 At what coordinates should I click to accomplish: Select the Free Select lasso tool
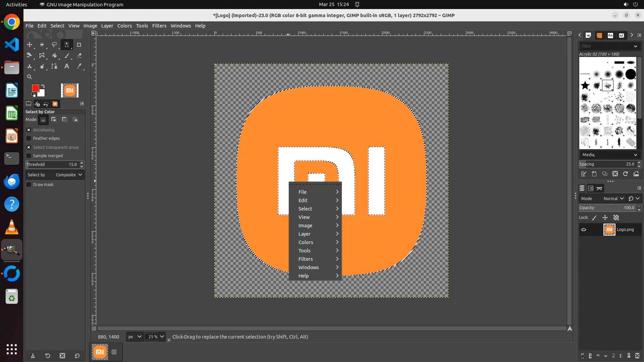click(54, 45)
